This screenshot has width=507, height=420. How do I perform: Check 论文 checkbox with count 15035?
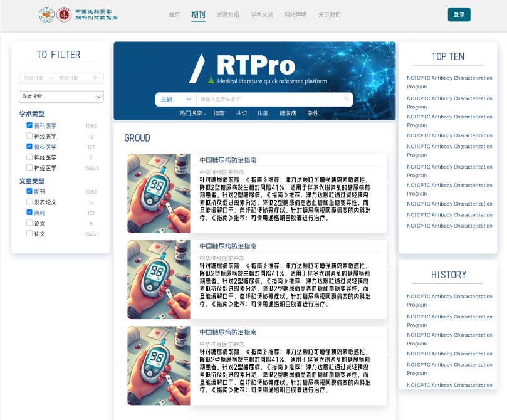click(29, 233)
